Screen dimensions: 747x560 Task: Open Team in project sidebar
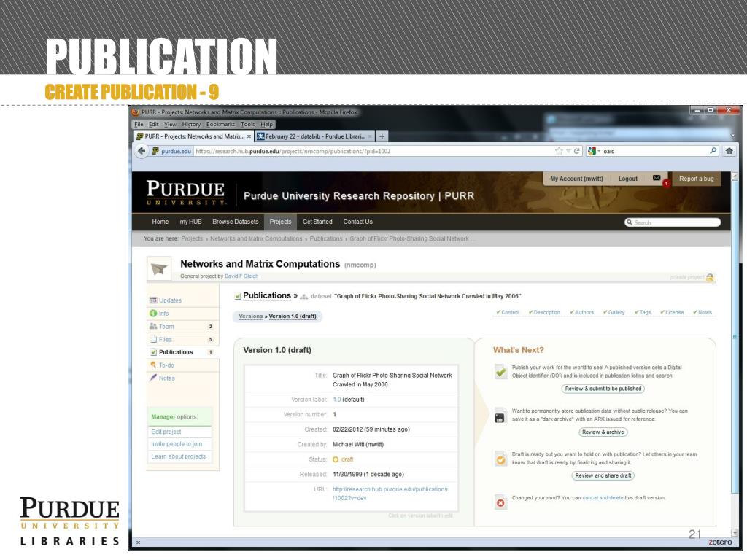pyautogui.click(x=166, y=326)
